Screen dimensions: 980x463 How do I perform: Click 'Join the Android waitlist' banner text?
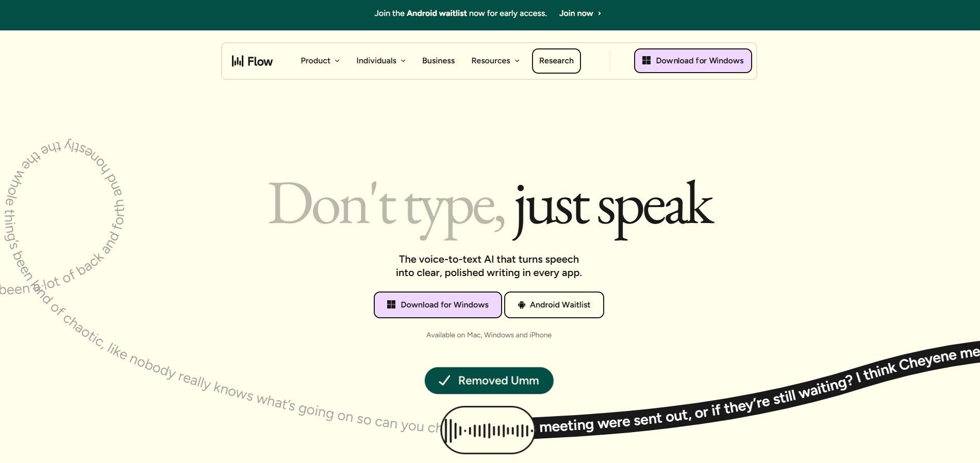coord(460,13)
